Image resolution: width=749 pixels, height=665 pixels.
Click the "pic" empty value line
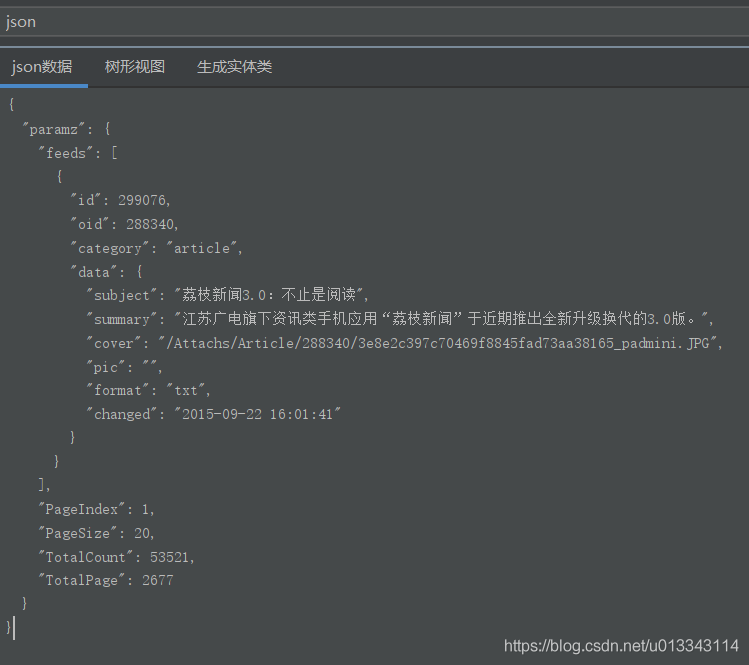[124, 367]
